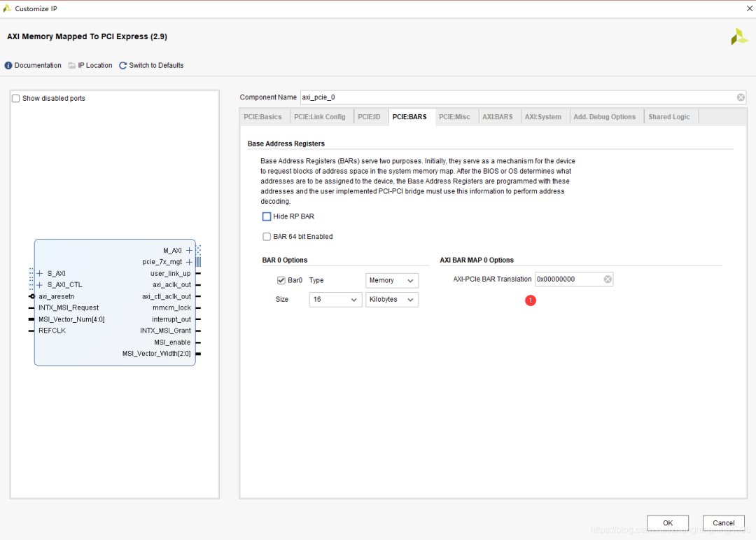Enable the Show disabled ports checkbox
The image size is (756, 540).
tap(16, 99)
